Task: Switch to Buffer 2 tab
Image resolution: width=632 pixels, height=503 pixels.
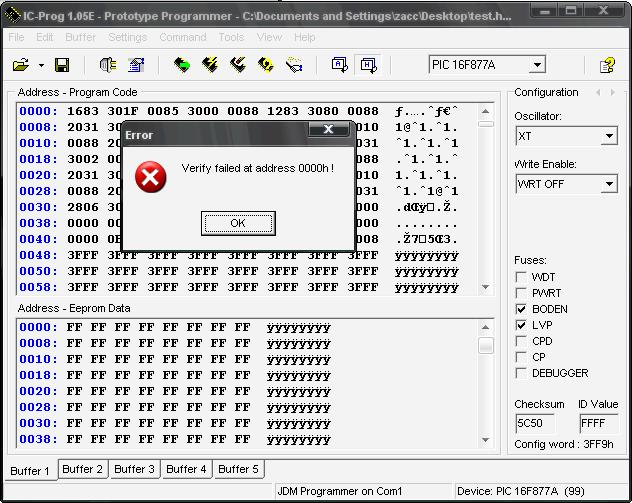Action: click(83, 469)
